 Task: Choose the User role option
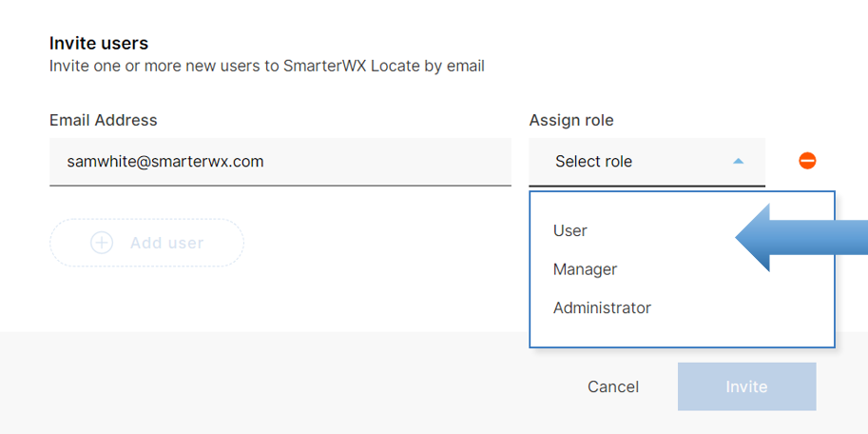click(570, 230)
